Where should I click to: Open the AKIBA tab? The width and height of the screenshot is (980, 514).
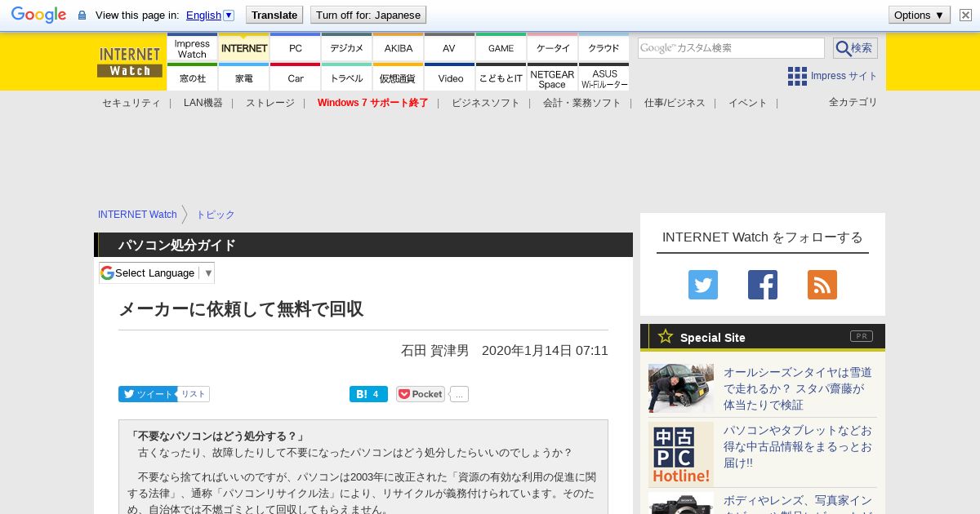pos(399,48)
